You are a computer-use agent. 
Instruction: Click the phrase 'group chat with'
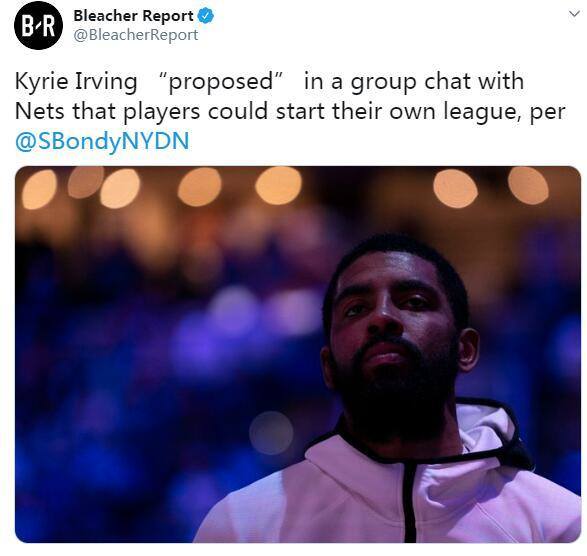point(437,81)
